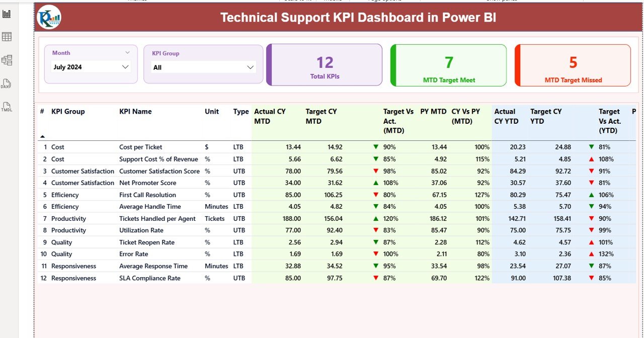
Task: Open the Table view icon
Action: 7,37
